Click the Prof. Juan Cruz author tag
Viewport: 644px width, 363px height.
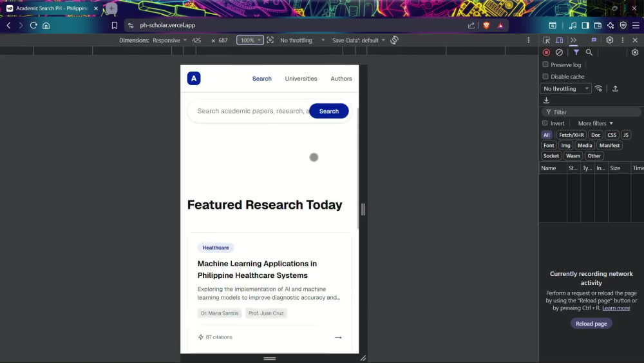266,313
